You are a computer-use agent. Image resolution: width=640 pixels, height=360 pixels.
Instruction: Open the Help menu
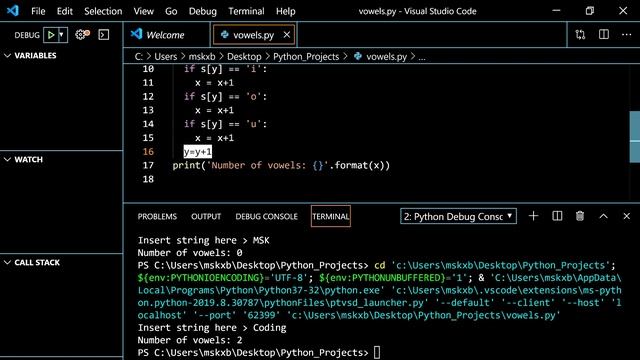(285, 11)
